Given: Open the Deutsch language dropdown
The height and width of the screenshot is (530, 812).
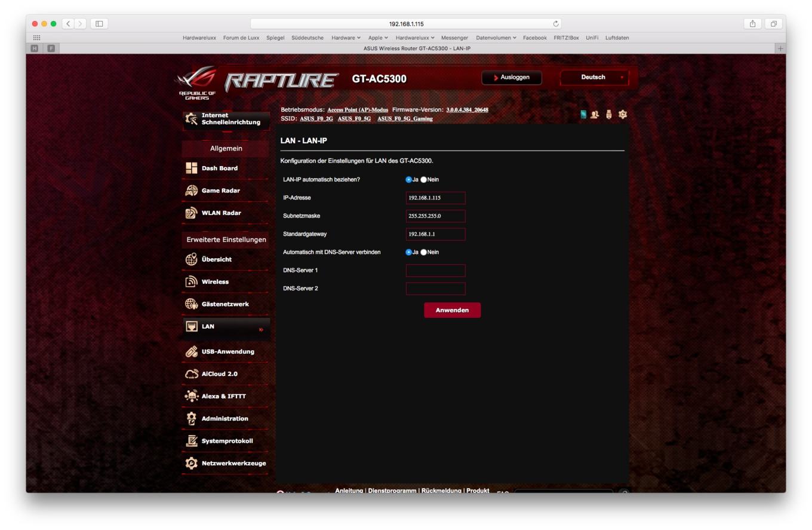Looking at the screenshot, I should (x=595, y=78).
